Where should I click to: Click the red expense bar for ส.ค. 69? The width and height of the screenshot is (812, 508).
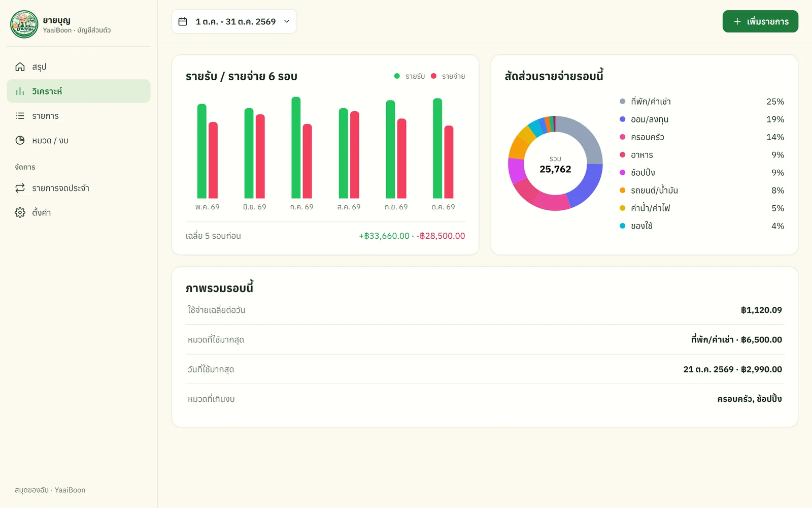pos(355,154)
